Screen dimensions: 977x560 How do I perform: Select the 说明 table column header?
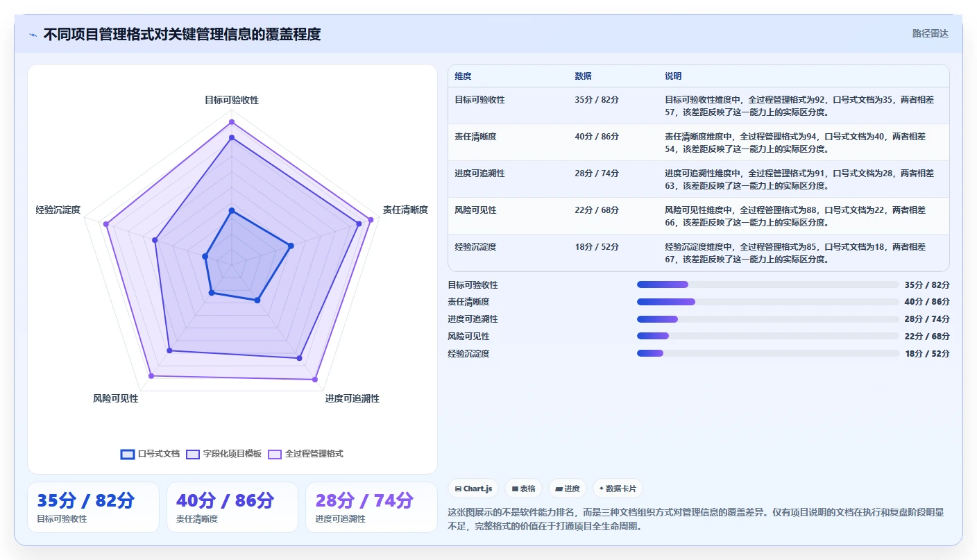(673, 76)
